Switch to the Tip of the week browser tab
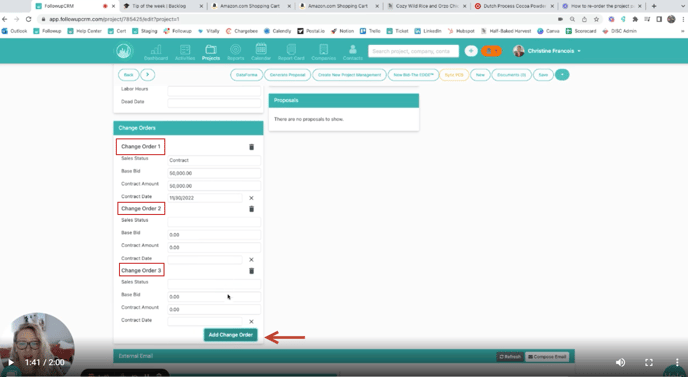 click(x=163, y=6)
